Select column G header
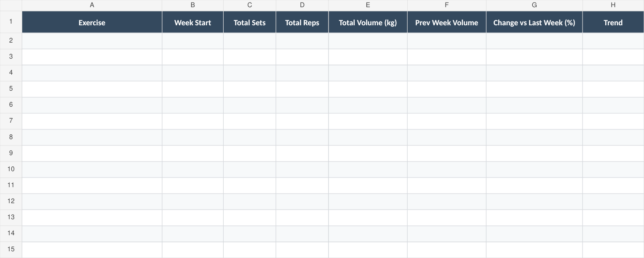Image resolution: width=644 pixels, height=258 pixels. [x=534, y=5]
